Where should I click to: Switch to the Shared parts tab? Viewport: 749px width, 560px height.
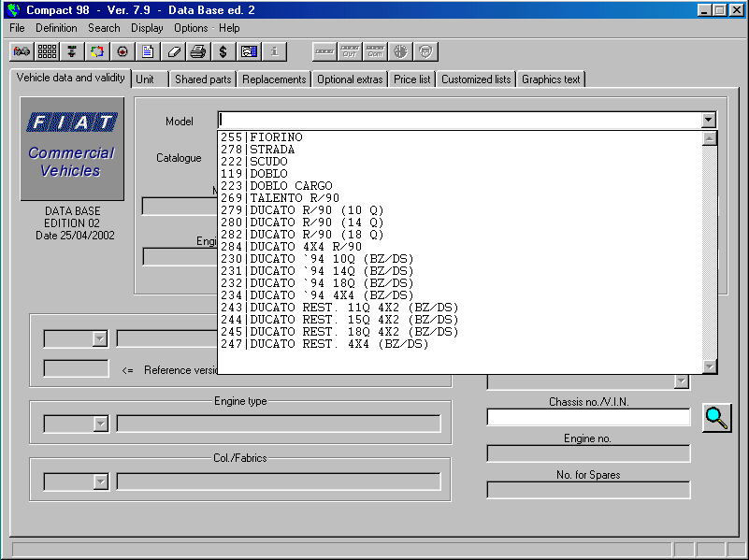click(x=203, y=79)
